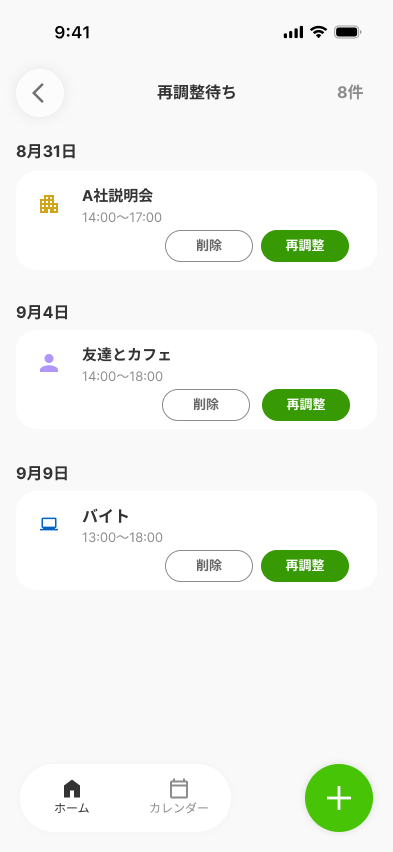Viewport: 393px width, 852px height.
Task: Reschedule the A社説明会 event
Action: [x=305, y=246]
